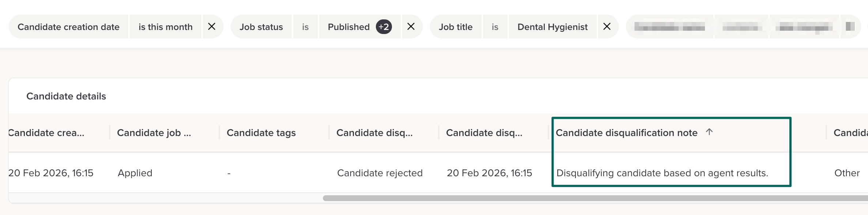Click the sort arrow on disqualification note
The height and width of the screenshot is (215, 868).
click(x=709, y=132)
